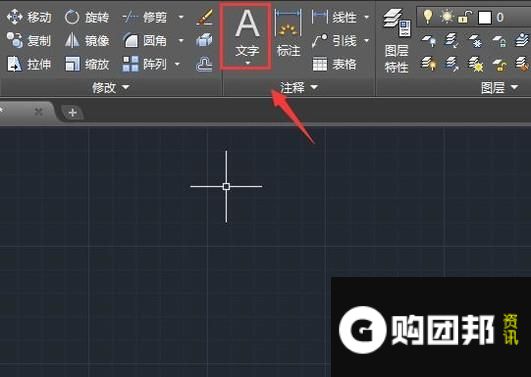Select the Scale (缩放) tool
This screenshot has width=531, height=377.
(87, 64)
